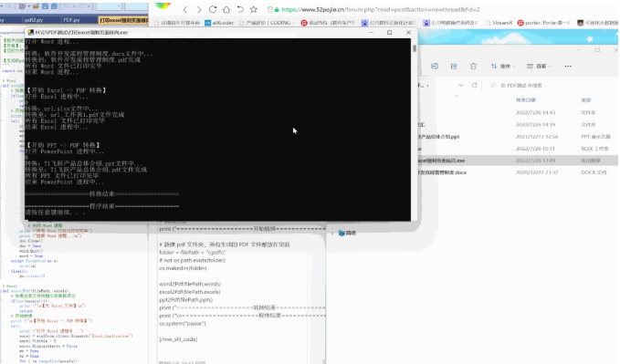The height and width of the screenshot is (364, 620).
Task: Select the highlighted 打印excel editor tab
Action: [123, 20]
